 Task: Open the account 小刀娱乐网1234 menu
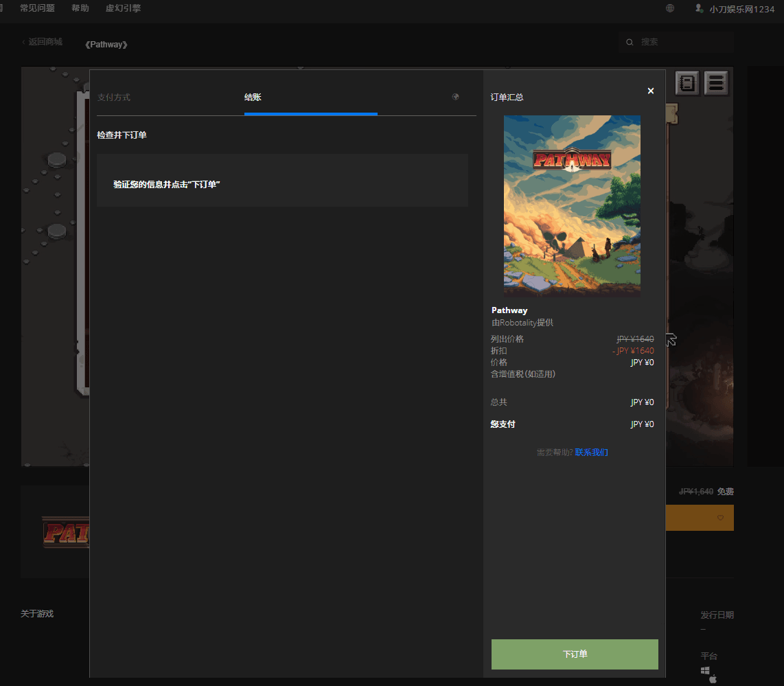[741, 9]
